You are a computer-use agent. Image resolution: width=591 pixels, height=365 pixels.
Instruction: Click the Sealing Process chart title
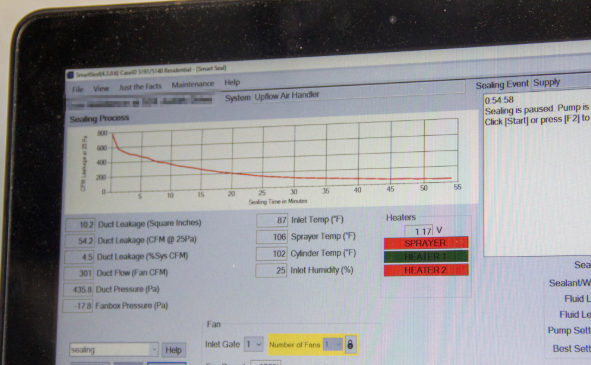click(99, 119)
